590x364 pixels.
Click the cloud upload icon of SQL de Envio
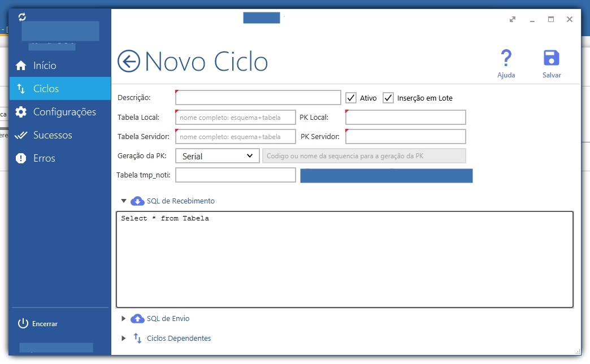pyautogui.click(x=137, y=318)
